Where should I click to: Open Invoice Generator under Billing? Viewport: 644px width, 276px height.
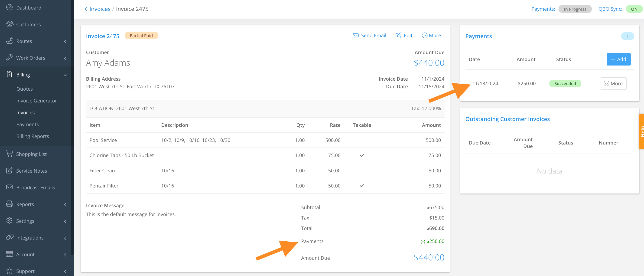[36, 101]
